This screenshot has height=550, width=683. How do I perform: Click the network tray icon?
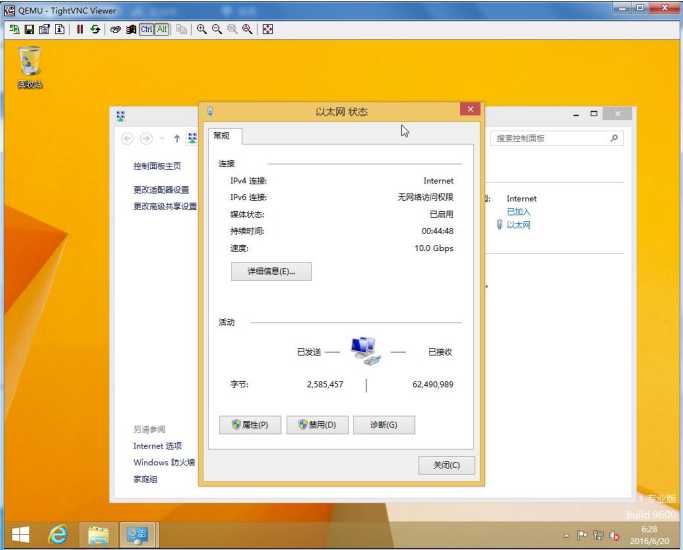598,536
